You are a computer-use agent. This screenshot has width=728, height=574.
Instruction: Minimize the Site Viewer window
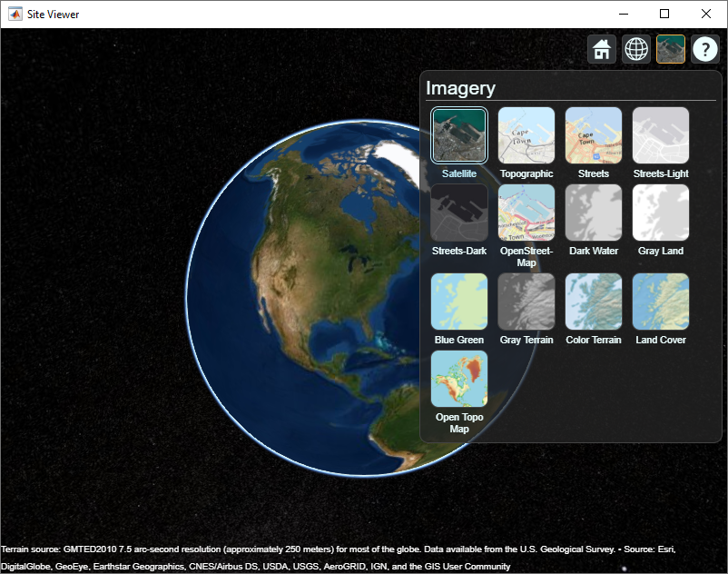click(x=624, y=14)
